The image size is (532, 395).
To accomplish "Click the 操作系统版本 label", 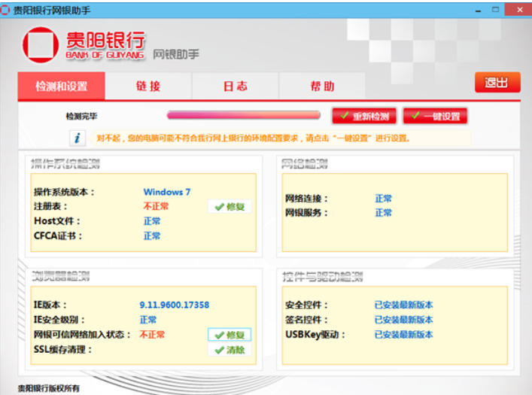I will click(x=64, y=192).
